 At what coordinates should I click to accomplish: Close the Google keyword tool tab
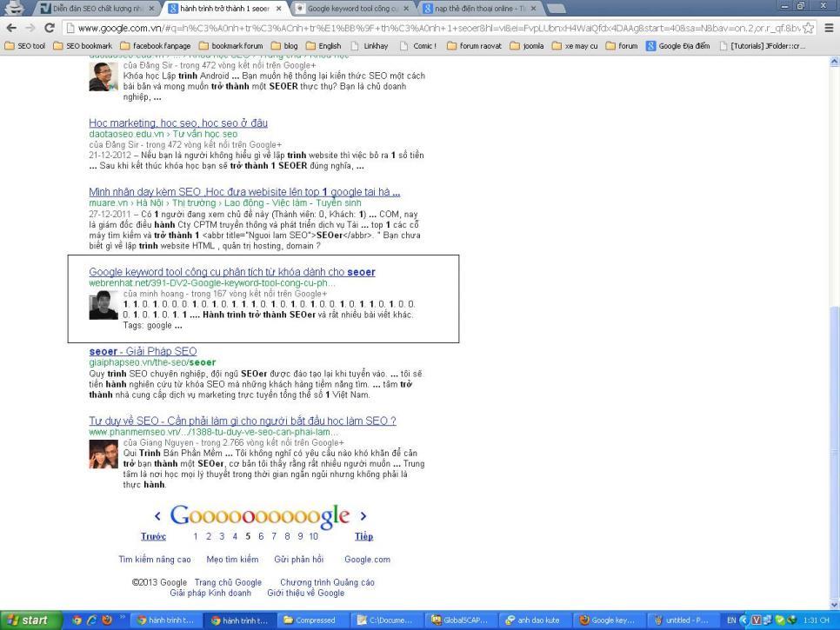(406, 8)
